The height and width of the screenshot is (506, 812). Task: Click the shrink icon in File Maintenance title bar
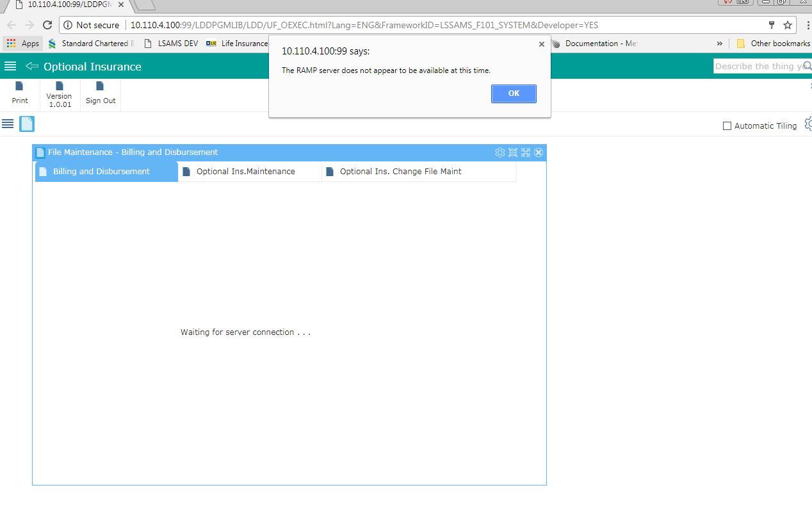(x=513, y=152)
